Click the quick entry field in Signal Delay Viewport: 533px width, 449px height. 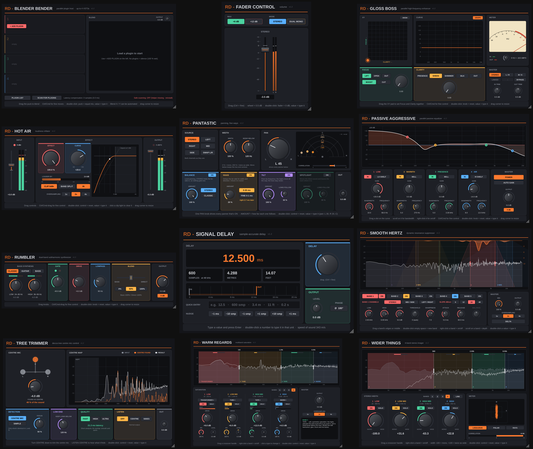[254, 305]
